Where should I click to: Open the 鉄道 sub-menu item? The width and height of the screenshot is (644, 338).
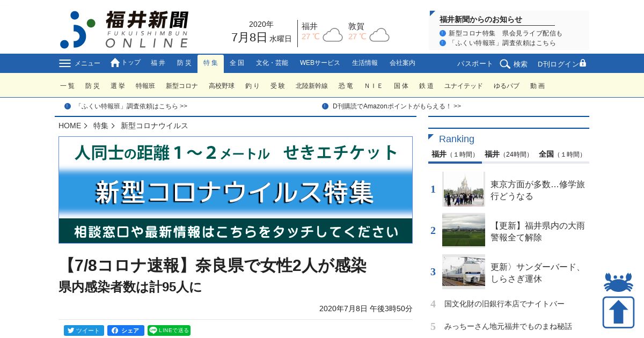[426, 86]
